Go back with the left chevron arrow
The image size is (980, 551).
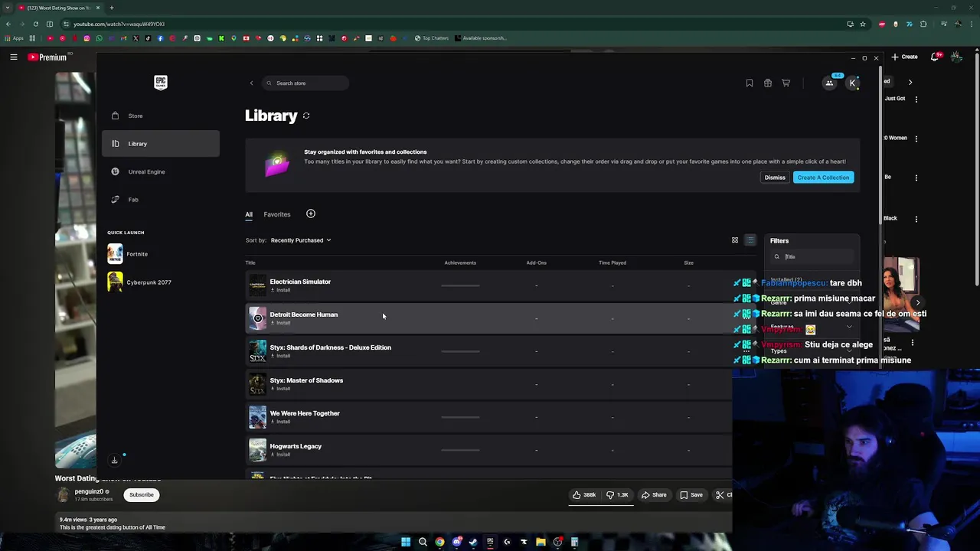tap(251, 83)
